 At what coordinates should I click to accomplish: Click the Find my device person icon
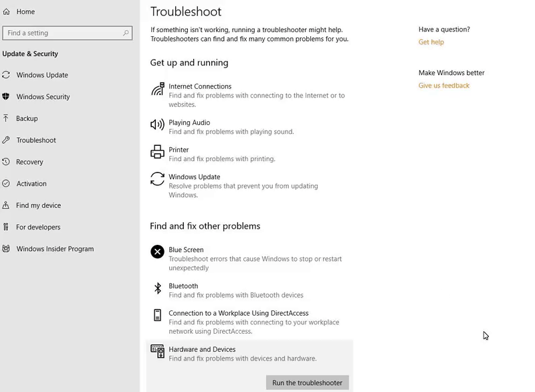[6, 205]
